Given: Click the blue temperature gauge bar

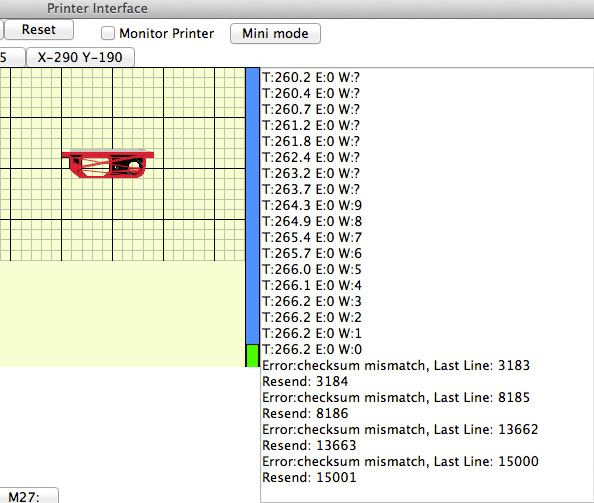Looking at the screenshot, I should tap(252, 206).
